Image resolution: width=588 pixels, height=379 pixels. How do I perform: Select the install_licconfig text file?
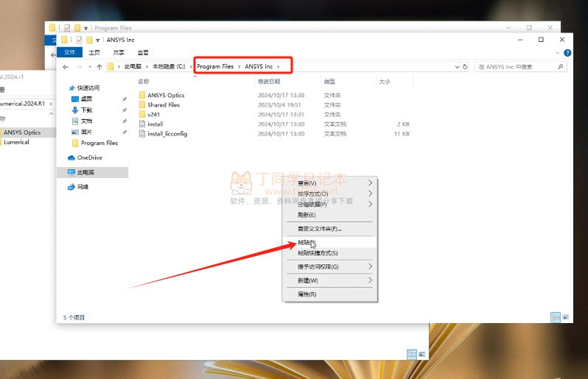167,134
